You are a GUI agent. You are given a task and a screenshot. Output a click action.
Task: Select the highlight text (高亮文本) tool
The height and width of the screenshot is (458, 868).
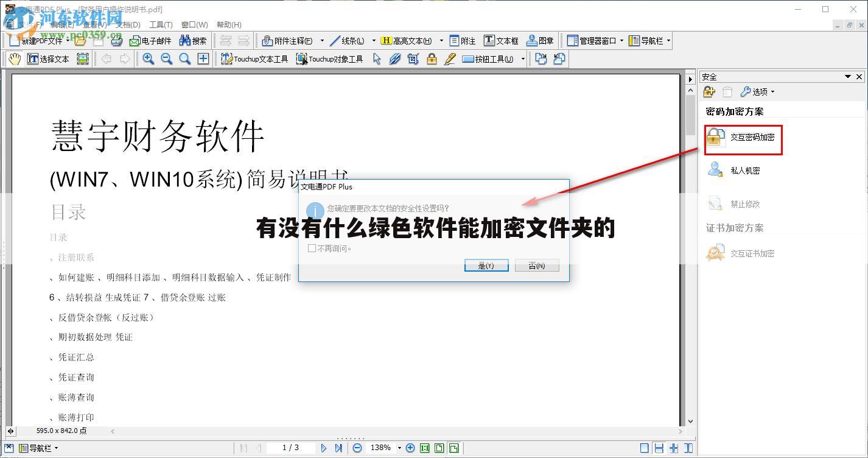407,41
